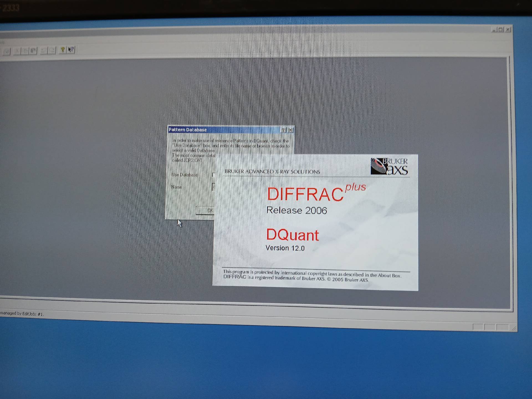Click the "Name" label in Pattern Database
The width and height of the screenshot is (532, 399).
tap(177, 187)
